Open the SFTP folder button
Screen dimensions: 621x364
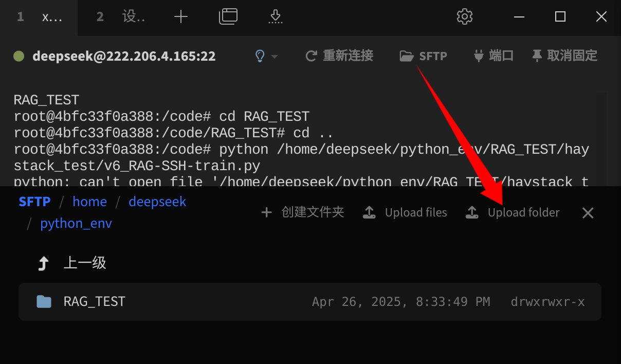coord(423,56)
